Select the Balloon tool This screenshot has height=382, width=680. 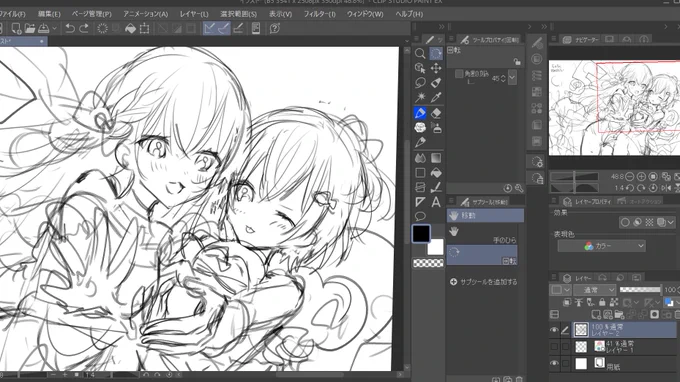tap(420, 216)
